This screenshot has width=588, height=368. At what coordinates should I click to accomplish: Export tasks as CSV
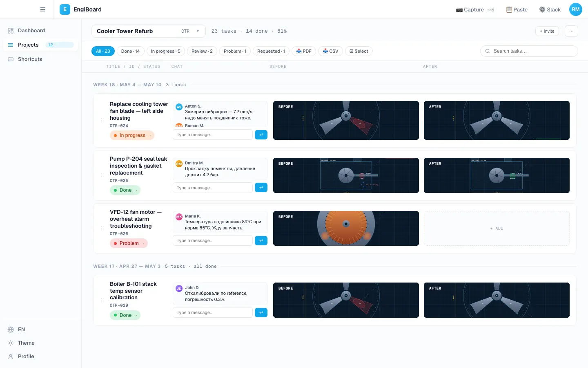click(330, 51)
